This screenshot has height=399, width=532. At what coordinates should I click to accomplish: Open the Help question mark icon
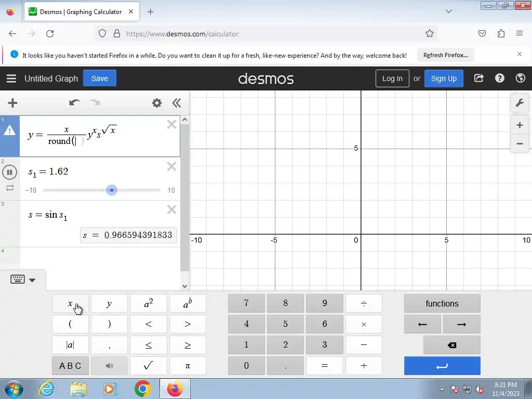pos(499,78)
